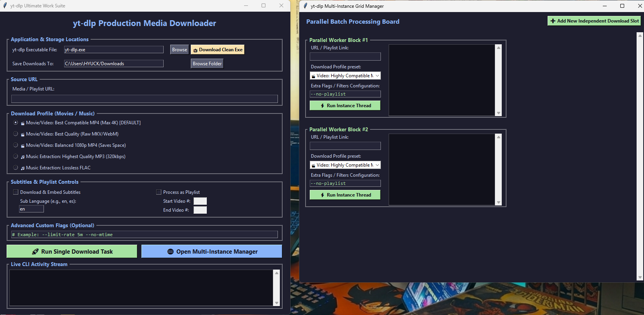The width and height of the screenshot is (644, 315).
Task: Click the Browse Folder button
Action: pos(207,64)
